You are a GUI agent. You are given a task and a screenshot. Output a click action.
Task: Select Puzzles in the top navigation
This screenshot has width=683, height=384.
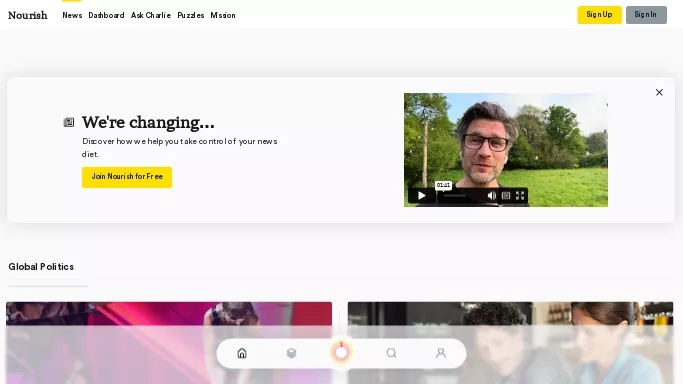pyautogui.click(x=191, y=15)
